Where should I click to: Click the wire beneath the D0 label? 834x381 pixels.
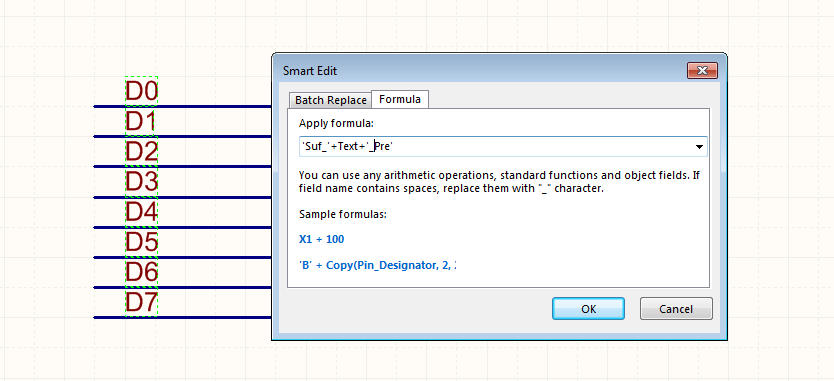pyautogui.click(x=182, y=106)
